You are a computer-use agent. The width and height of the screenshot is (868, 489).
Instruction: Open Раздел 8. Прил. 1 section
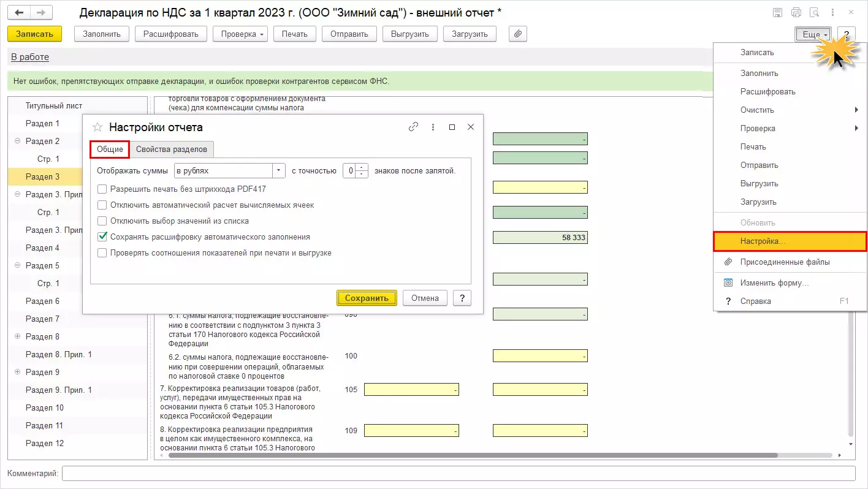(59, 355)
